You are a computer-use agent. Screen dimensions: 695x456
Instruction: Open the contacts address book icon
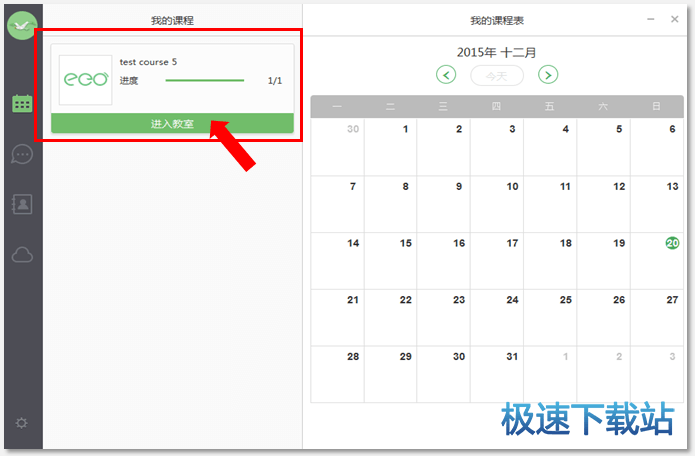pos(22,204)
